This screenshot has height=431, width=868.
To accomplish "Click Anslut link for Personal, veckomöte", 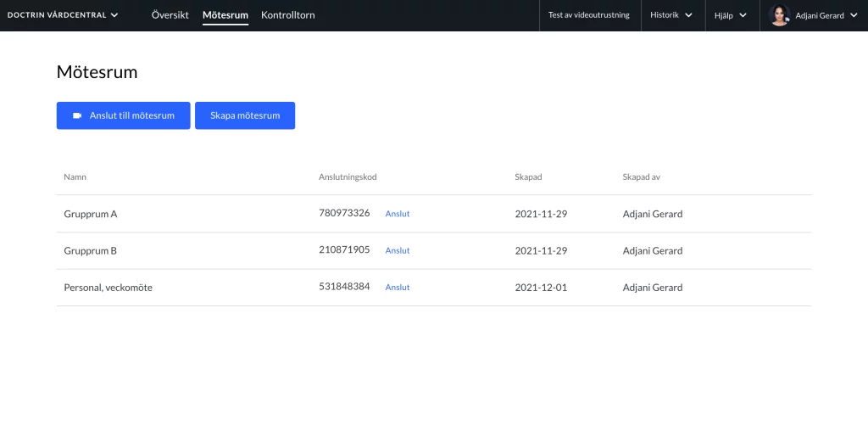I will tap(398, 288).
